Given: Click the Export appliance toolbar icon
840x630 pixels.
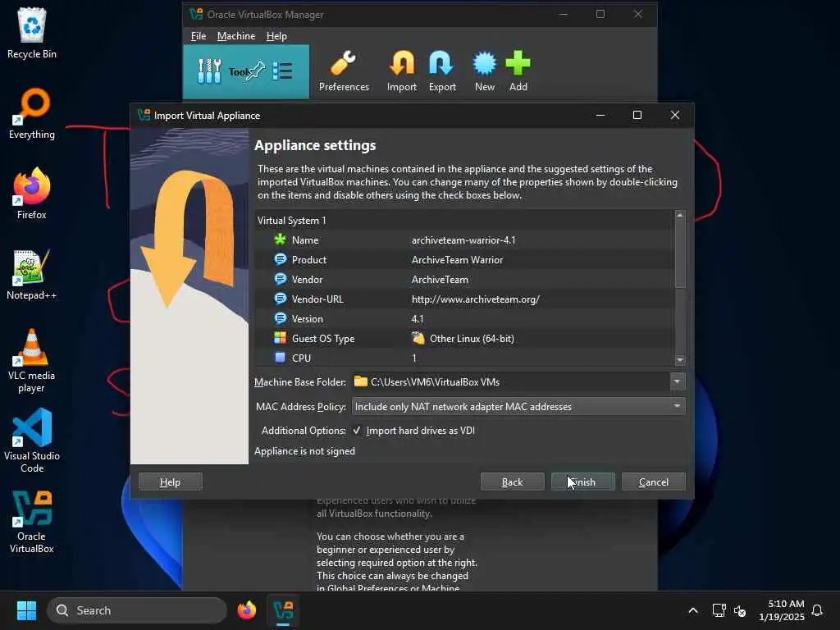Looking at the screenshot, I should point(442,71).
